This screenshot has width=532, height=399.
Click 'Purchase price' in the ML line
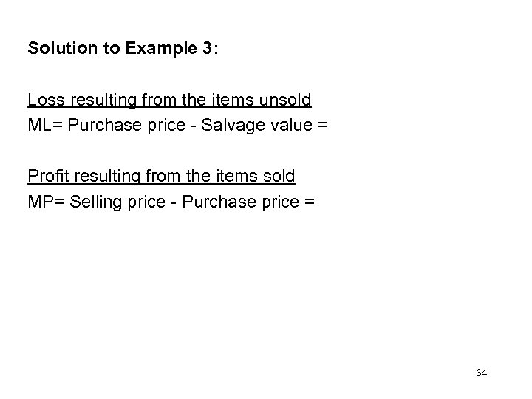click(x=124, y=126)
